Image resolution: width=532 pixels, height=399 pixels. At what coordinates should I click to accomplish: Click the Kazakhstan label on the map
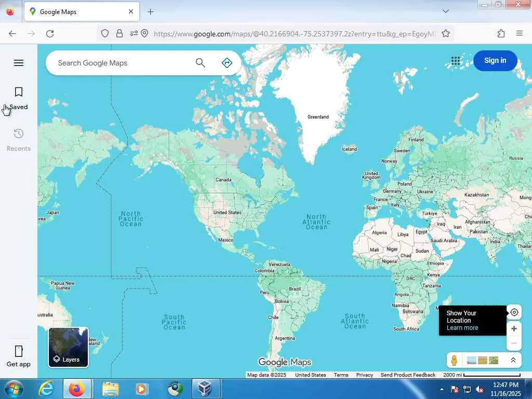476,195
